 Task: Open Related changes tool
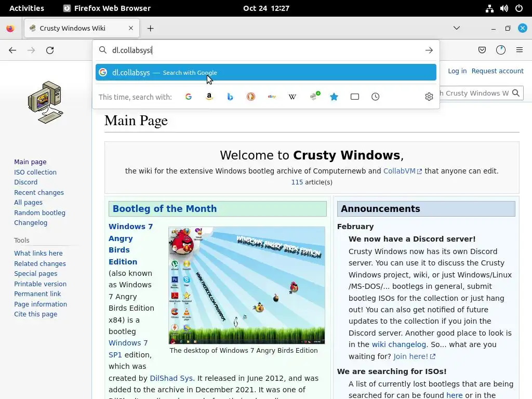40,263
